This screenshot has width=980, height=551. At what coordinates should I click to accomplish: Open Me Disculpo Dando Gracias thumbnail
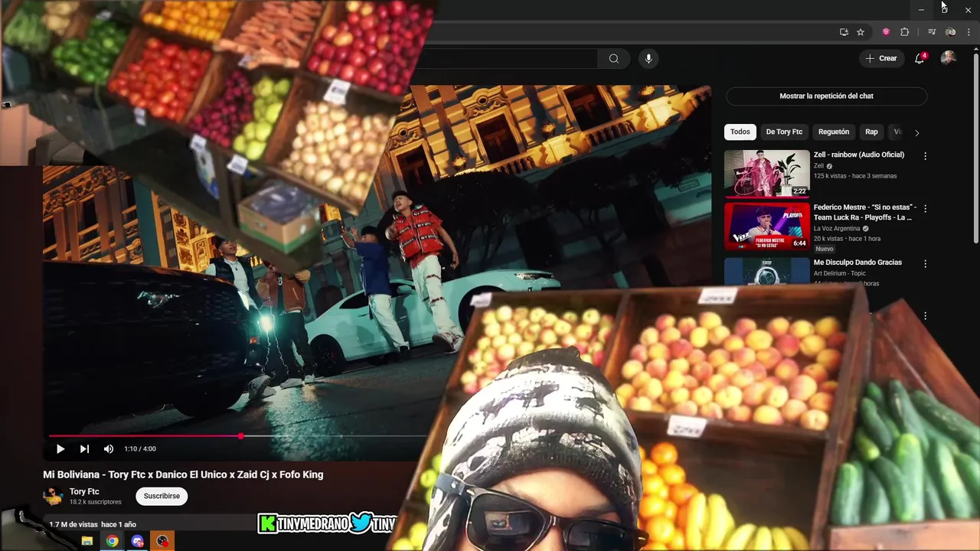click(767, 271)
